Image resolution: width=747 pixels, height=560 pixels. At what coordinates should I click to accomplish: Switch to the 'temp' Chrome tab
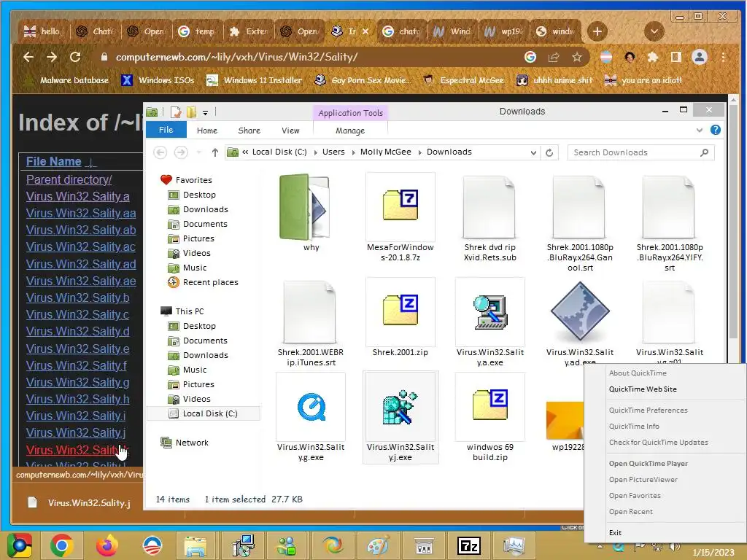(197, 31)
